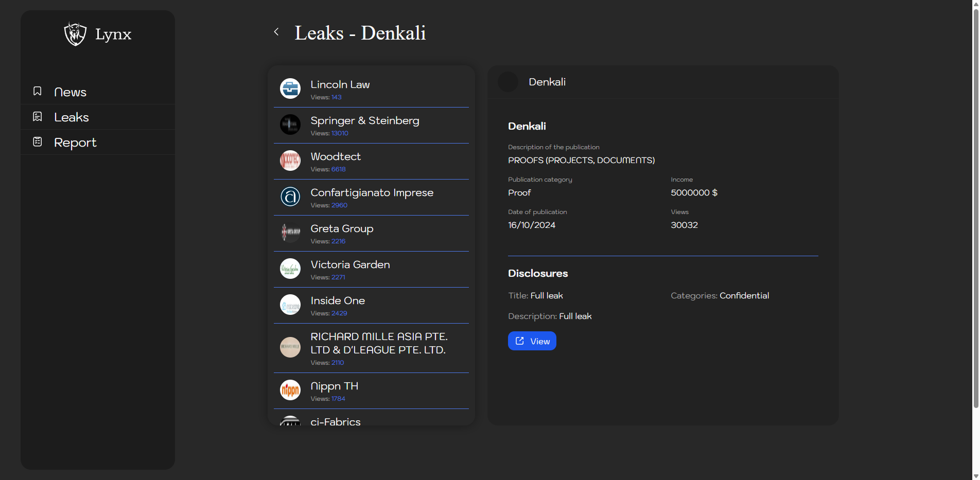Screen dimensions: 980x480
Task: Click the page vertical scrollbar thumb
Action: click(x=975, y=206)
